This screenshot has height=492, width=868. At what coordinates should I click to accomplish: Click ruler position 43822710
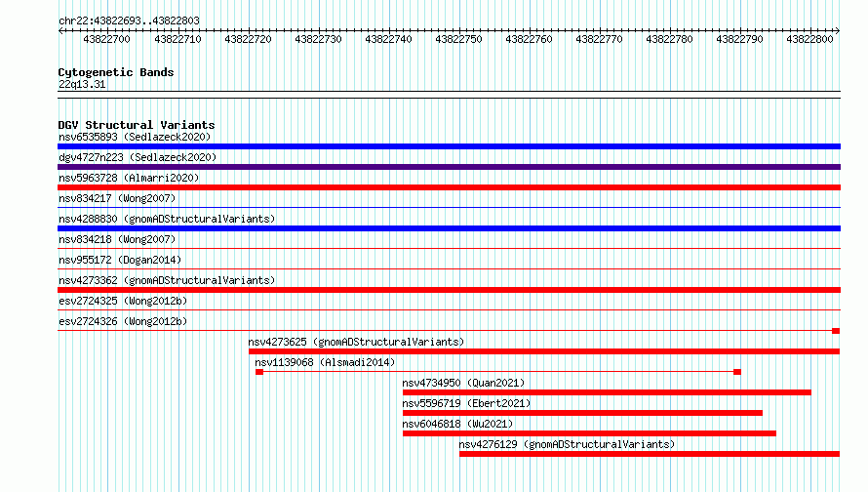point(178,39)
